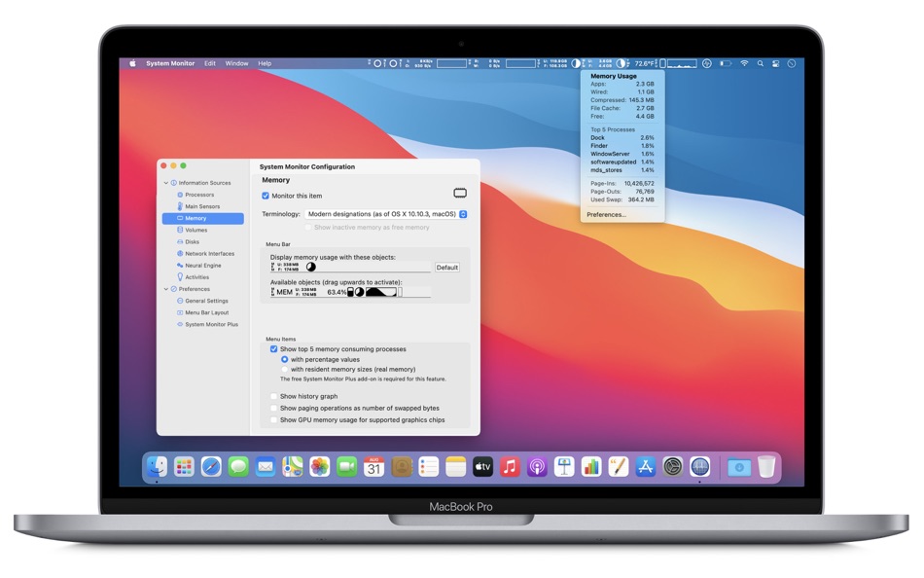Image resolution: width=924 pixels, height=578 pixels.
Task: Collapse the Preferences group
Action: [x=166, y=289]
